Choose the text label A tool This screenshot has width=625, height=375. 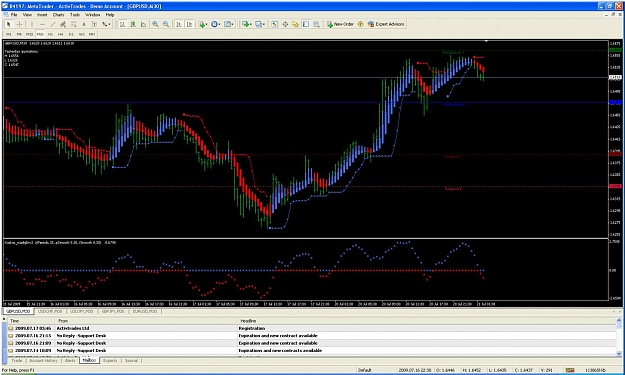coord(84,24)
